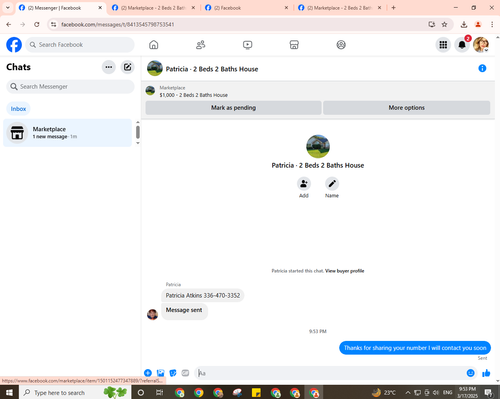Choose a sticker icon in composer

173,373
